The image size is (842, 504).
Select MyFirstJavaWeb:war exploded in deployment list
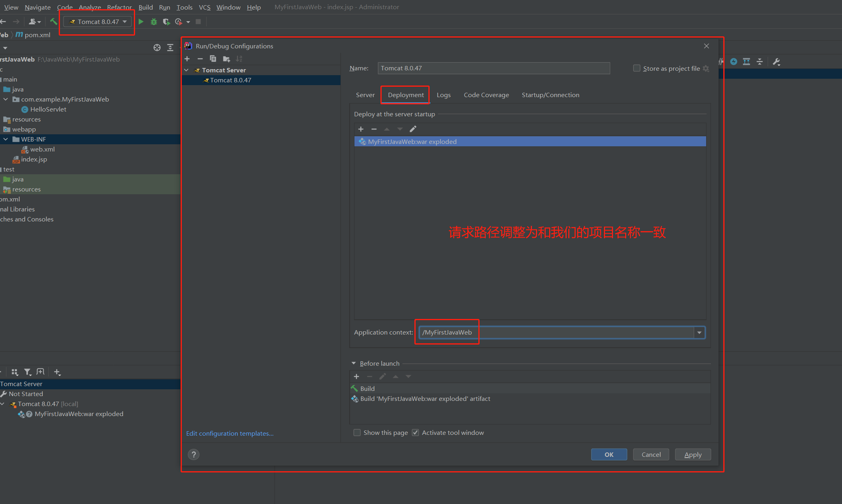(x=530, y=141)
